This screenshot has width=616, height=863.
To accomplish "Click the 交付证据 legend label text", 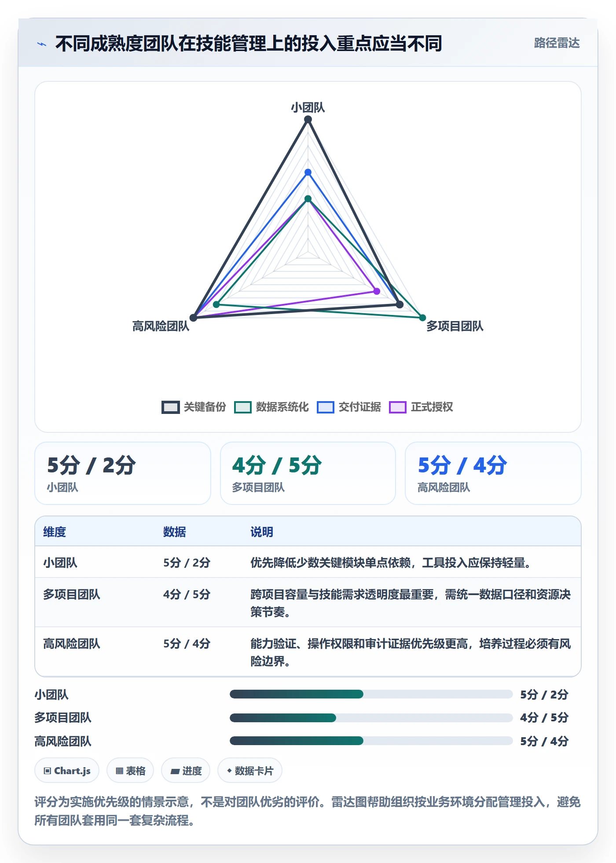I will [x=359, y=407].
